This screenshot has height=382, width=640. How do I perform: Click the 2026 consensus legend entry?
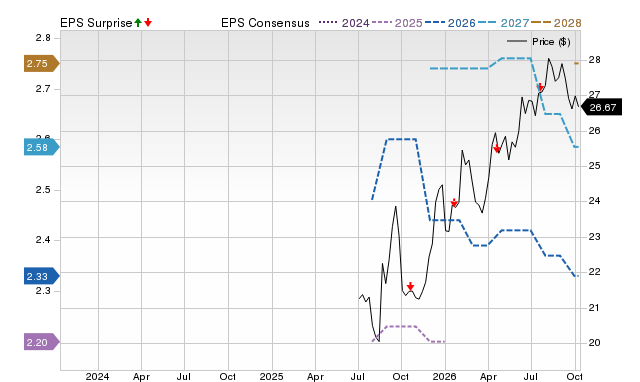tap(450, 23)
